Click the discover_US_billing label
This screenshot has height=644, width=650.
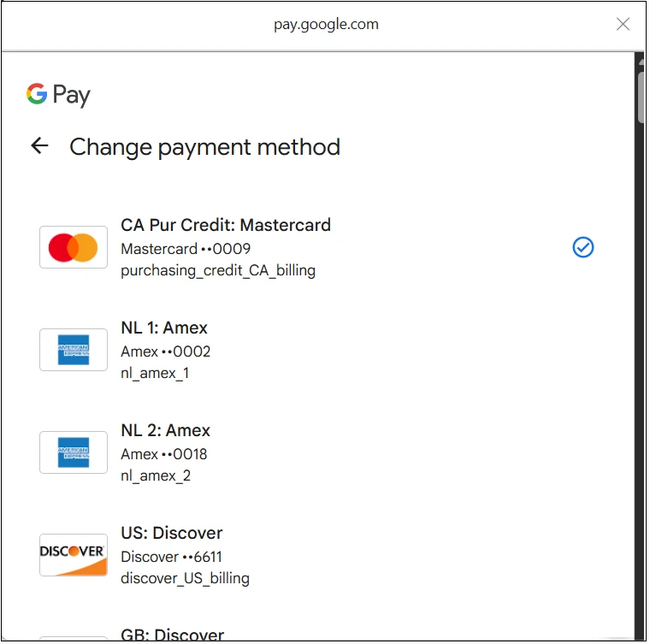coord(185,578)
